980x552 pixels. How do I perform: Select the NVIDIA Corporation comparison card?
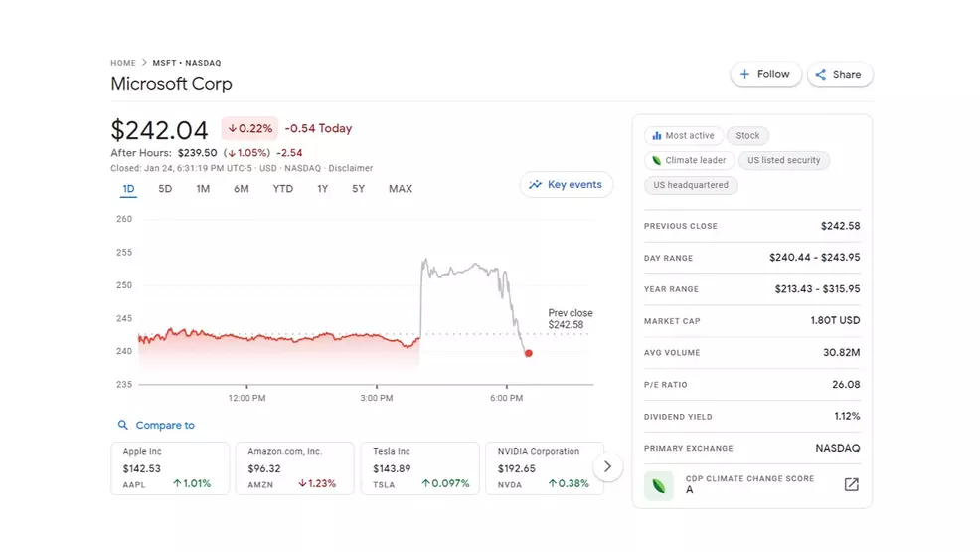544,467
